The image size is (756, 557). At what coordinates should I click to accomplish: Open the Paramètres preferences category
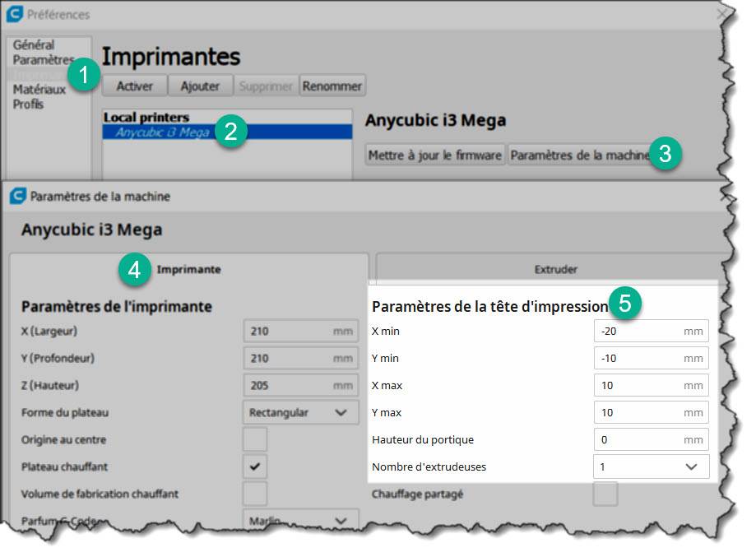(43, 60)
